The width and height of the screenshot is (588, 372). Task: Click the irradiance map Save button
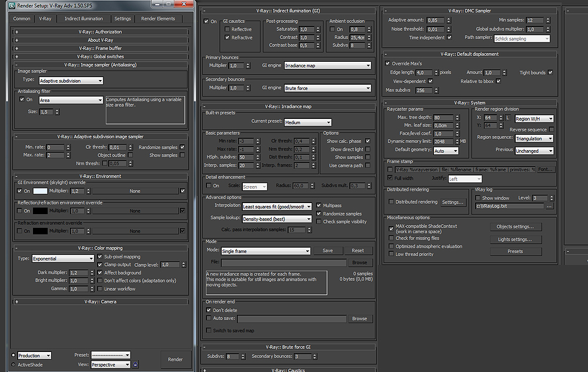328,251
